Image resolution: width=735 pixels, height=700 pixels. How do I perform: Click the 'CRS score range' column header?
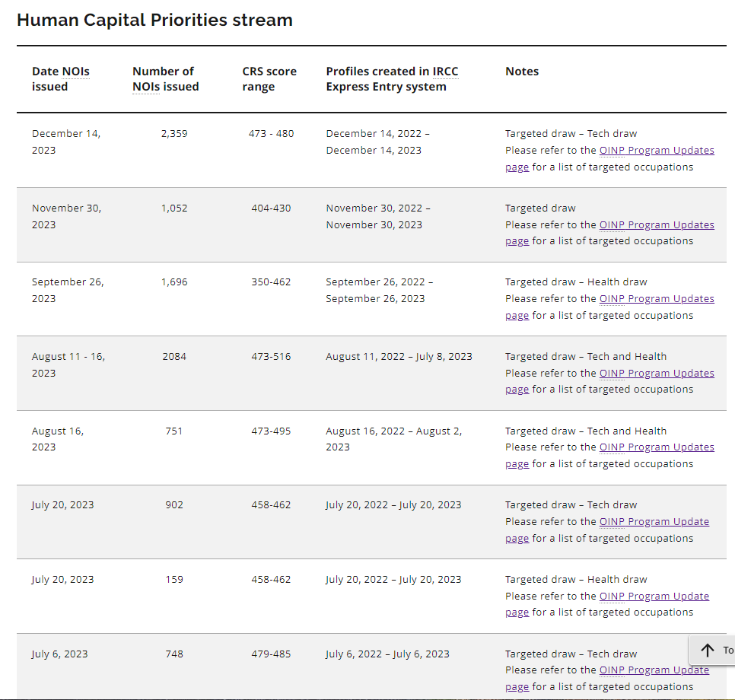click(x=269, y=79)
